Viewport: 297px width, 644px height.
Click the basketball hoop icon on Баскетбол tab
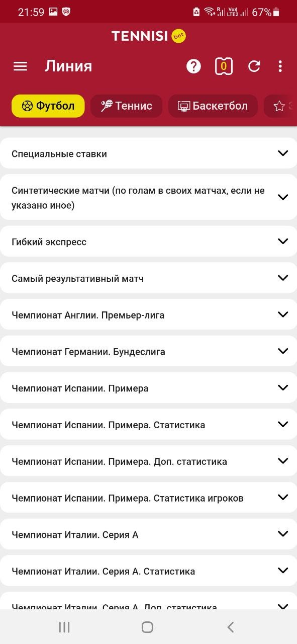pyautogui.click(x=185, y=106)
